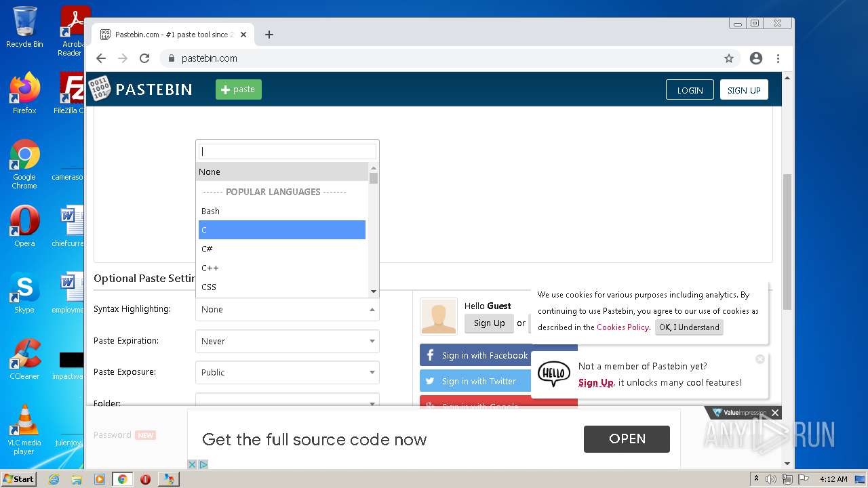Screen dimensions: 868x488
Task: Accept cookies with OK, I Understand
Action: coord(689,327)
